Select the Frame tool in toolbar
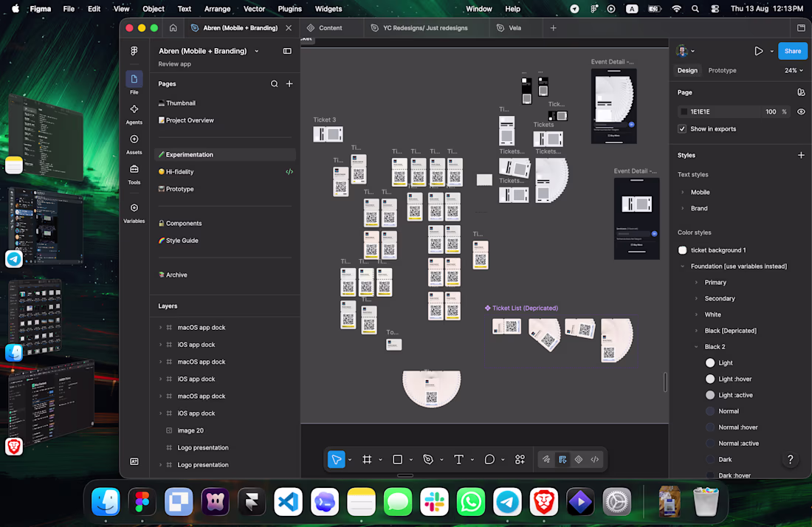Image resolution: width=812 pixels, height=527 pixels. point(367,459)
